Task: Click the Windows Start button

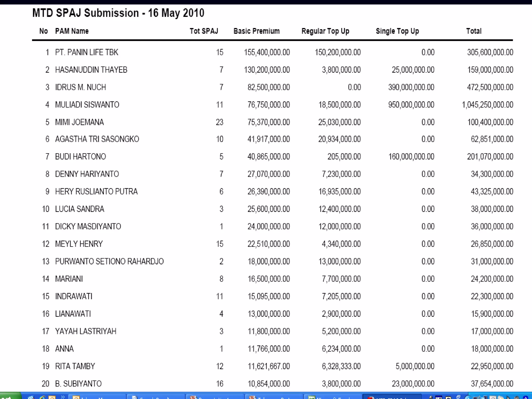Action: coord(9,397)
